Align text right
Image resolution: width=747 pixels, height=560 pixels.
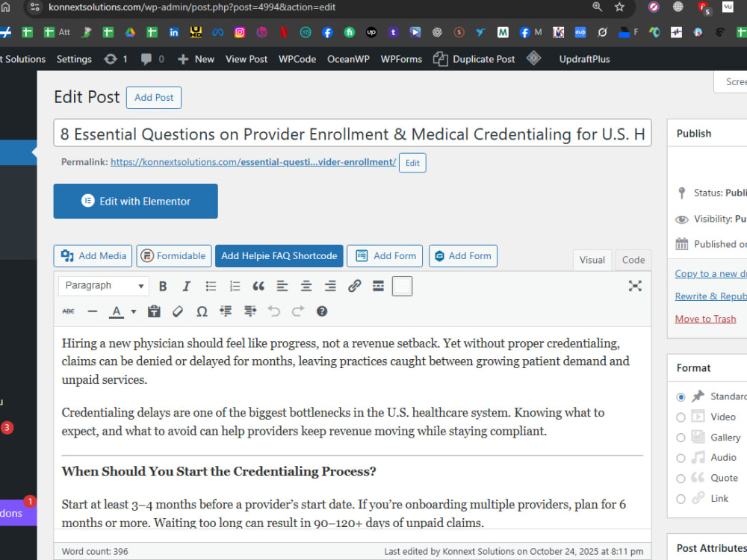[330, 286]
